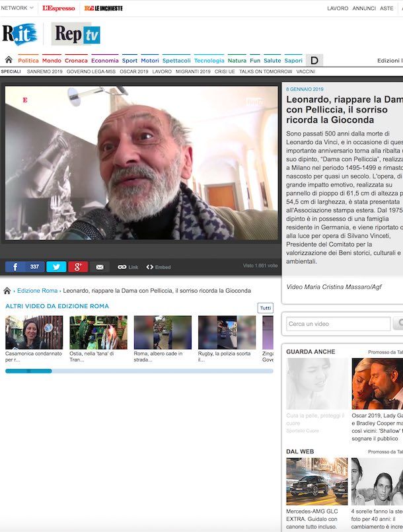The height and width of the screenshot is (532, 403).
Task: Click the Tutti button
Action: click(266, 308)
